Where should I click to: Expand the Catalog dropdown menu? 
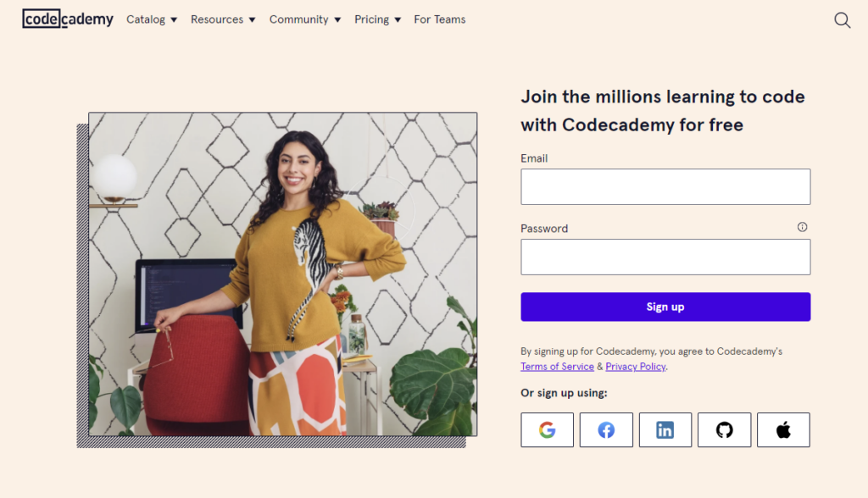[152, 19]
